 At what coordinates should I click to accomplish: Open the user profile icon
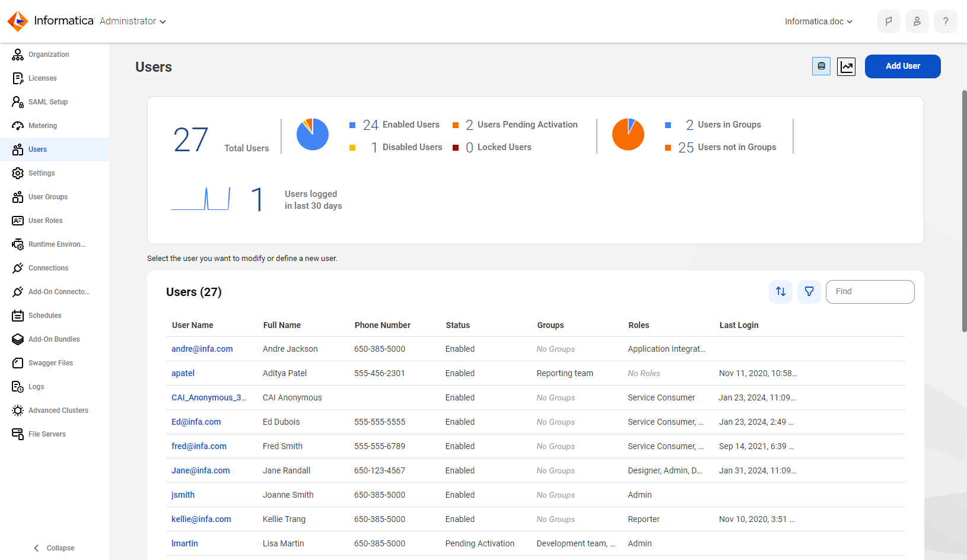(917, 21)
